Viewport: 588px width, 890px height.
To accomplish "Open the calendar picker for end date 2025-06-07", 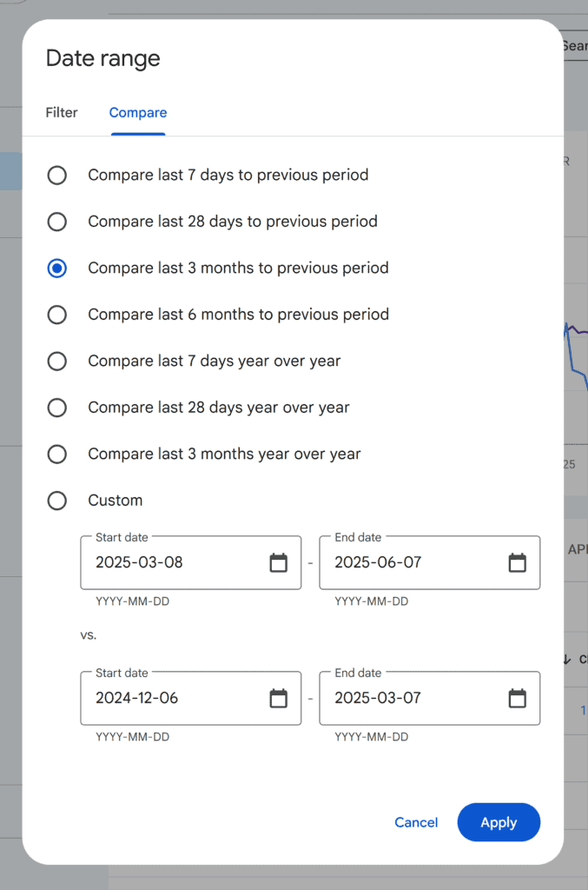I will (x=518, y=563).
